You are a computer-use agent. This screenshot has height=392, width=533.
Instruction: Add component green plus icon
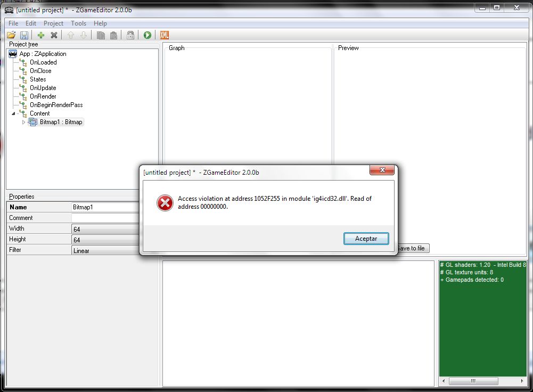coord(41,35)
